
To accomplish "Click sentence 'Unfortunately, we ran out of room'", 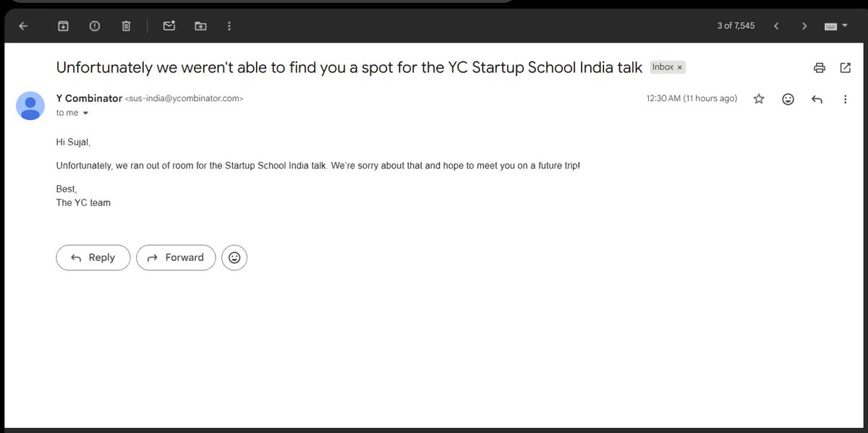I will coord(318,166).
